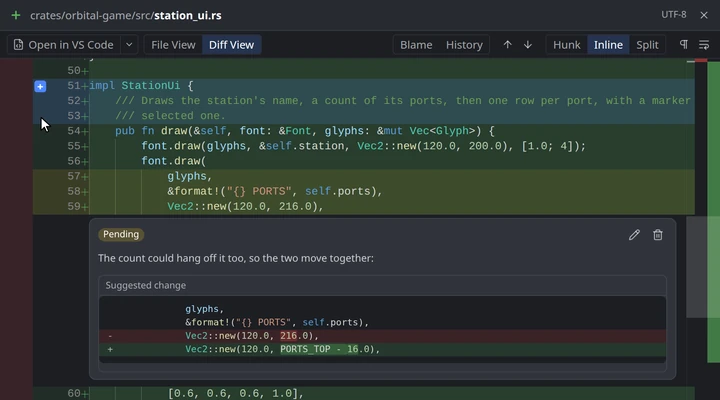
Task: Jump to previous change with up arrow
Action: pos(507,45)
